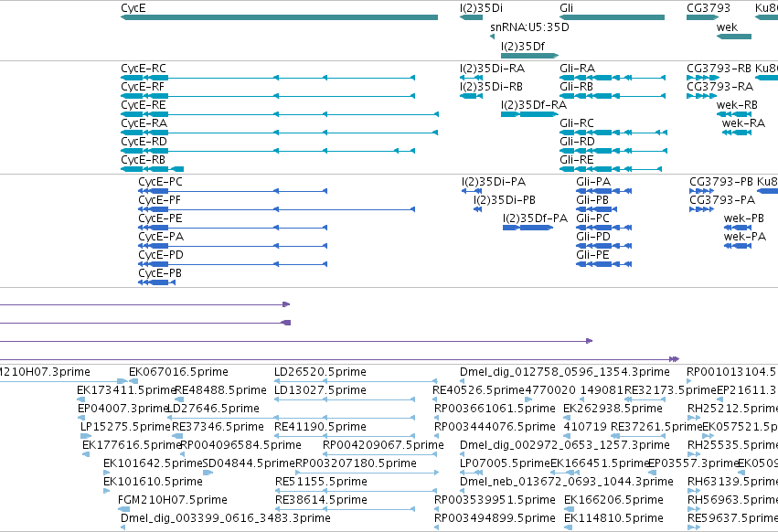Viewport: 778px width, 532px height.
Task: Select the Gli-PE protein label
Action: 593,255
